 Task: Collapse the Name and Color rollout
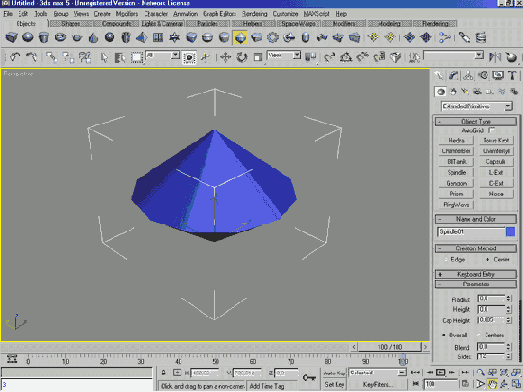476,219
